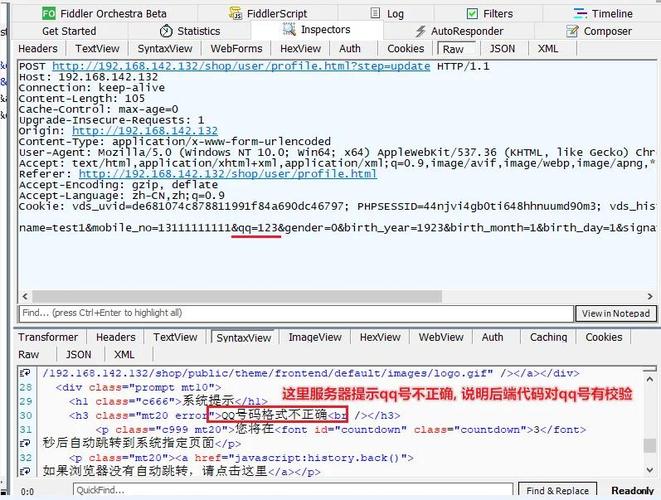The height and width of the screenshot is (500, 661).
Task: Click left arrow of request horizontal scrollbar
Action: [x=25, y=296]
